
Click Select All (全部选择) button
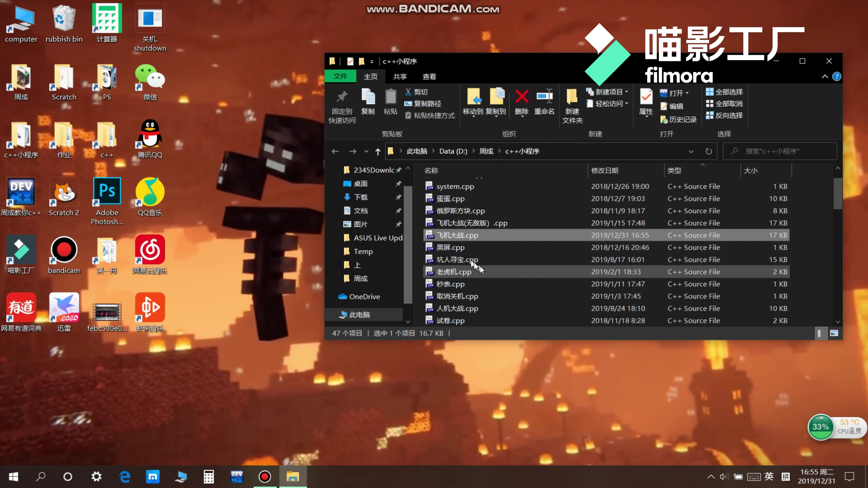pos(724,92)
